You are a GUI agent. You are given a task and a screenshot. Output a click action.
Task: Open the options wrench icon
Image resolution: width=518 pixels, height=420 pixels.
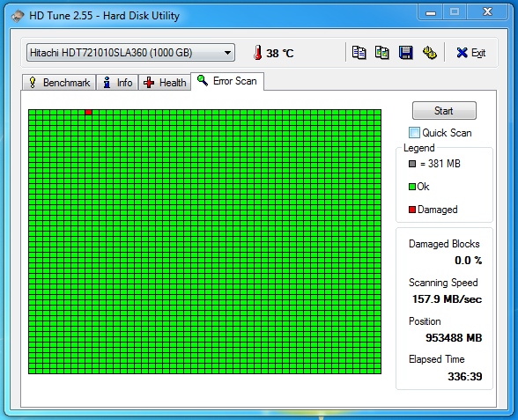pos(430,53)
